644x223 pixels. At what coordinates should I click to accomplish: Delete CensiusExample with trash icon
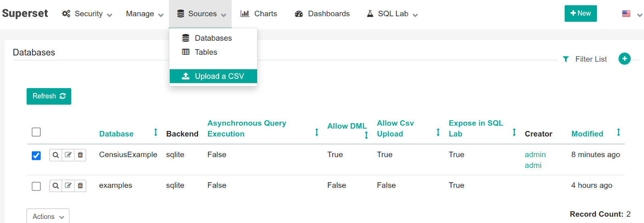tap(80, 155)
